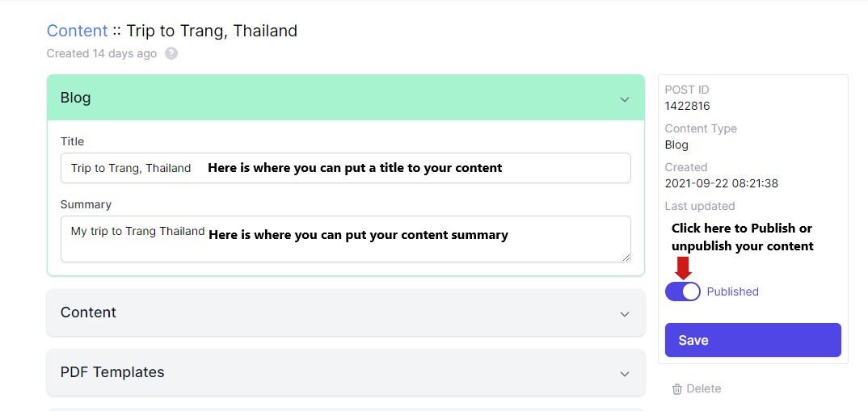Viewport: 868px width, 411px height.
Task: Click the PDF Templates header label
Action: pos(112,372)
